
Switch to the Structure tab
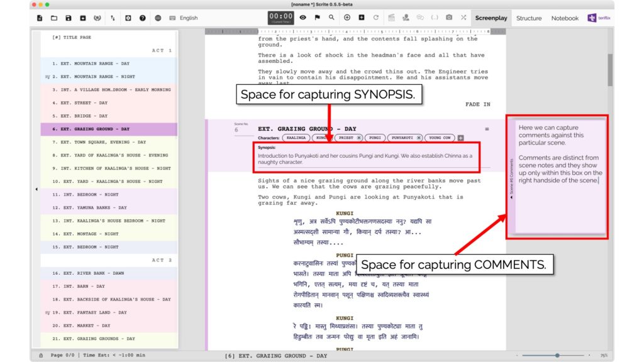point(528,18)
